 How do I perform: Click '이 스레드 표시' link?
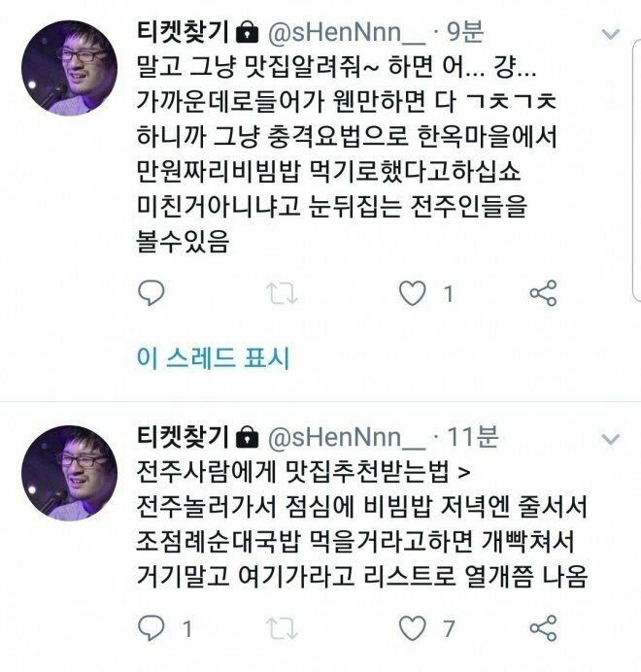point(213,358)
